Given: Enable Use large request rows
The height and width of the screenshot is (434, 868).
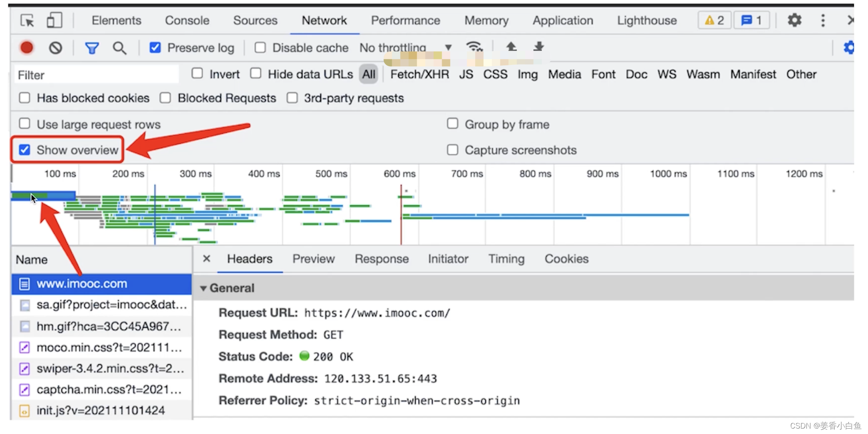Looking at the screenshot, I should pos(25,124).
